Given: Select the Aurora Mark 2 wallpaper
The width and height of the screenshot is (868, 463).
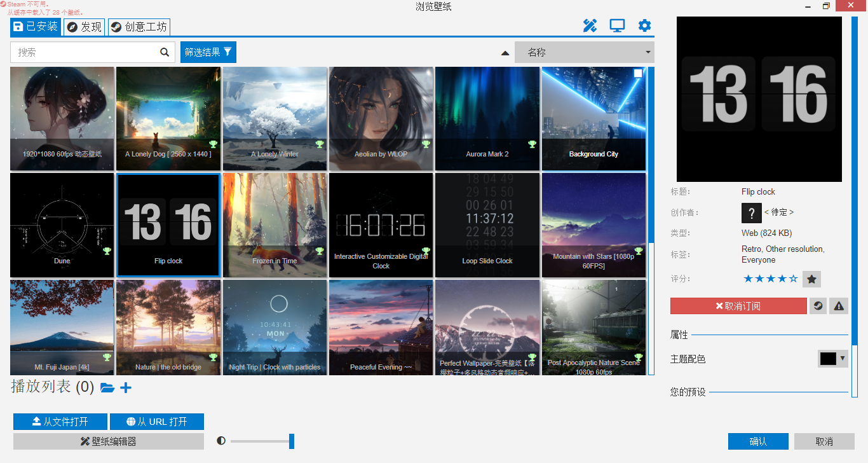Looking at the screenshot, I should click(487, 118).
